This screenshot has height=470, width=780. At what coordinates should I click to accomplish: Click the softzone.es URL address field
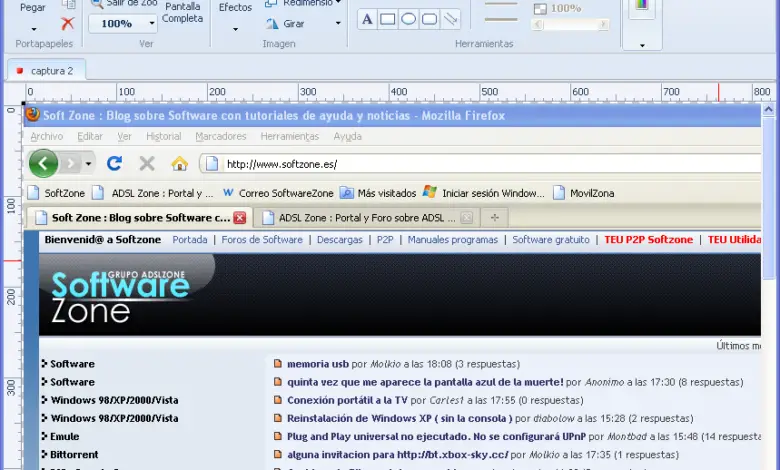point(481,164)
